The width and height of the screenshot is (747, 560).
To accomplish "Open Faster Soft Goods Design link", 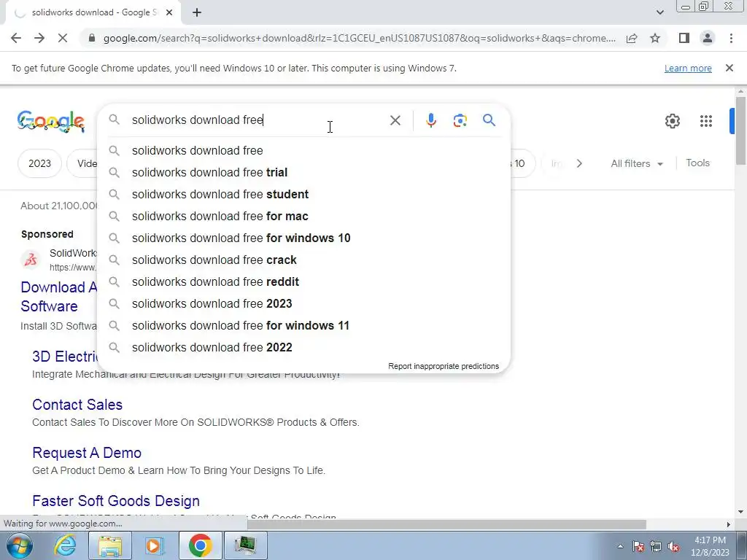I will coord(116,501).
